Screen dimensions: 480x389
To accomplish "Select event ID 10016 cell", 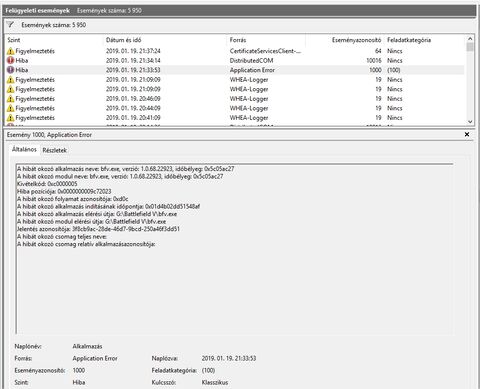I will tap(374, 60).
